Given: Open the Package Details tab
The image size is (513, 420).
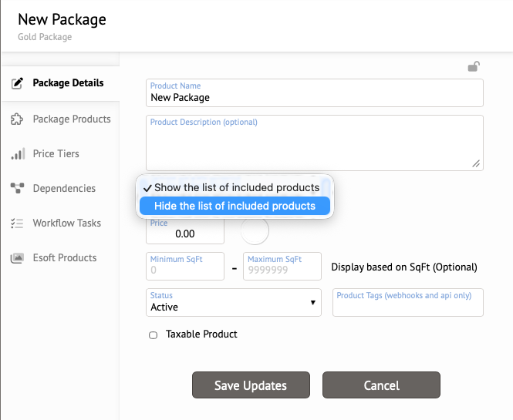Looking at the screenshot, I should [x=61, y=83].
